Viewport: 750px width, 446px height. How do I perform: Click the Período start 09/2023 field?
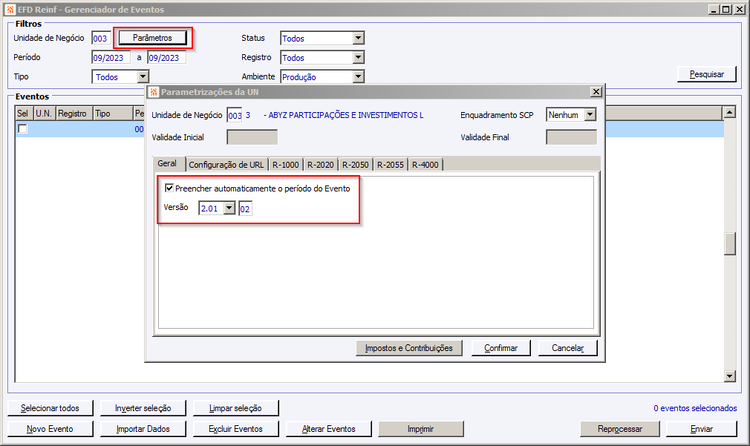[x=111, y=57]
